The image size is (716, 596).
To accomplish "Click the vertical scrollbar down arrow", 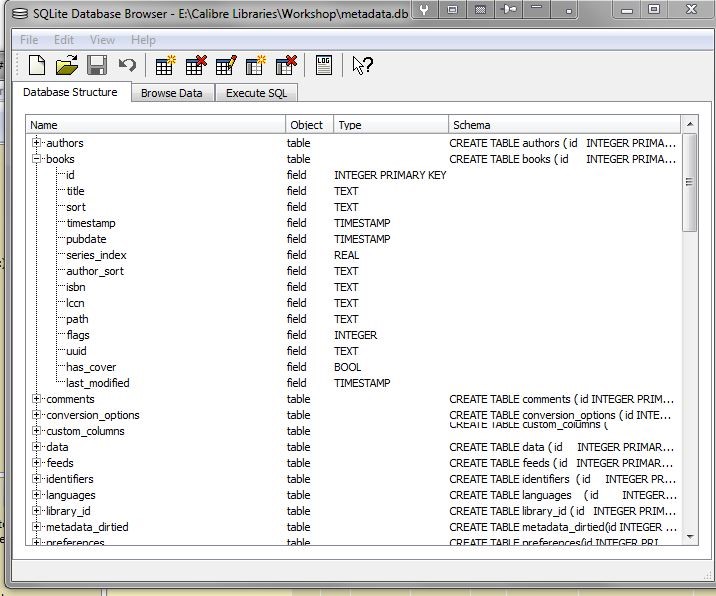I will point(690,537).
